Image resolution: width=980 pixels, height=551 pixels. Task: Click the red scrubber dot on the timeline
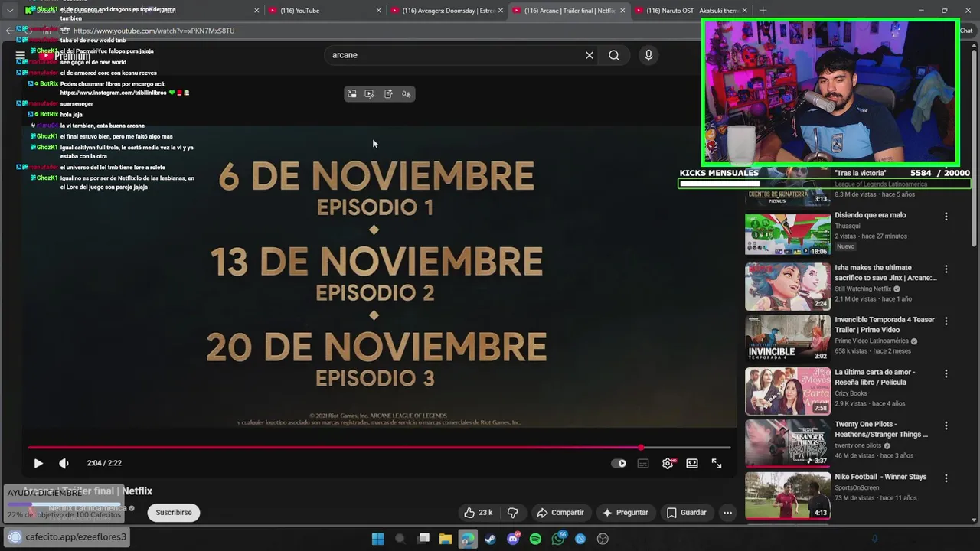point(641,448)
